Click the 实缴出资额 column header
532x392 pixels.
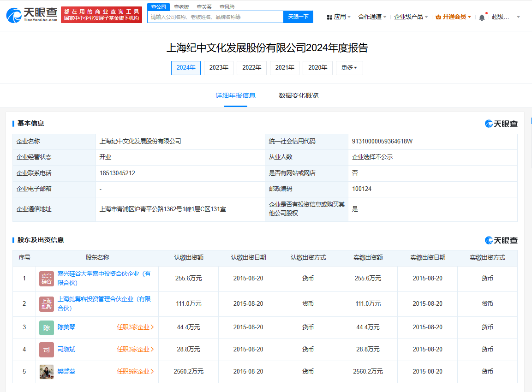coord(368,258)
